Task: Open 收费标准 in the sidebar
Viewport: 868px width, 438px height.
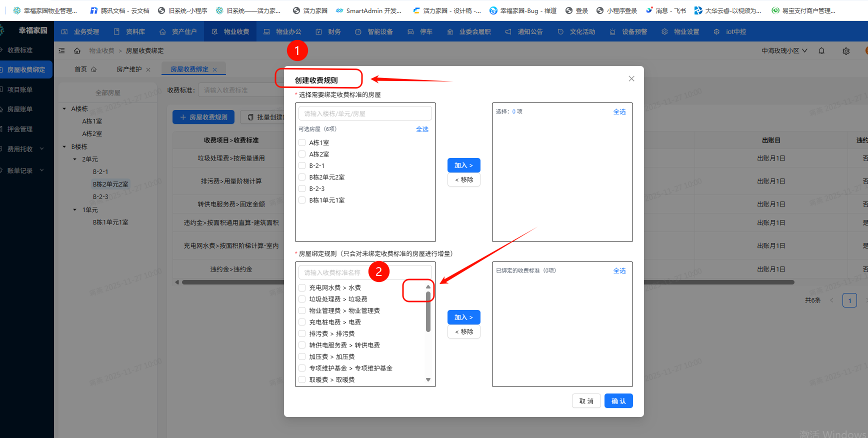Action: 20,50
